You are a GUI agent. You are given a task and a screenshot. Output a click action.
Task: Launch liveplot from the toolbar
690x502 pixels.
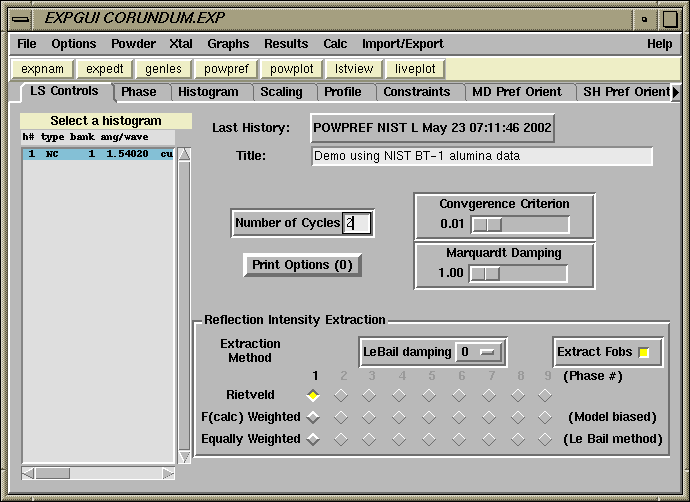(x=415, y=69)
